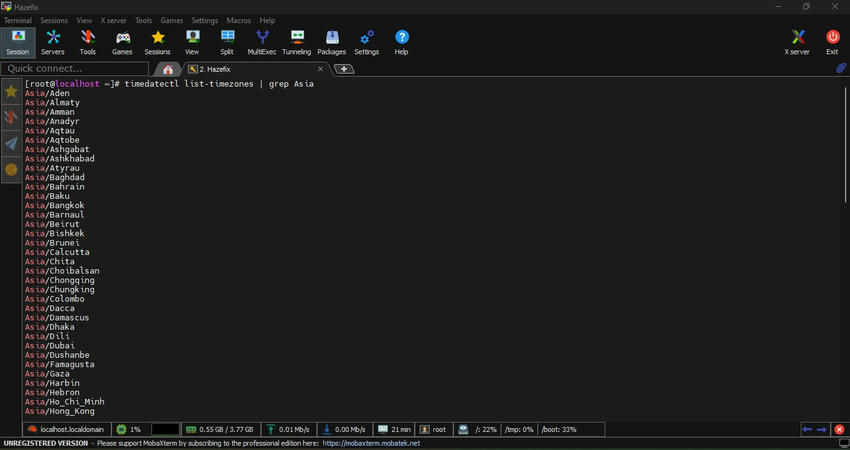Open the sidebar tools knife icon
850x450 pixels.
pos(11,117)
